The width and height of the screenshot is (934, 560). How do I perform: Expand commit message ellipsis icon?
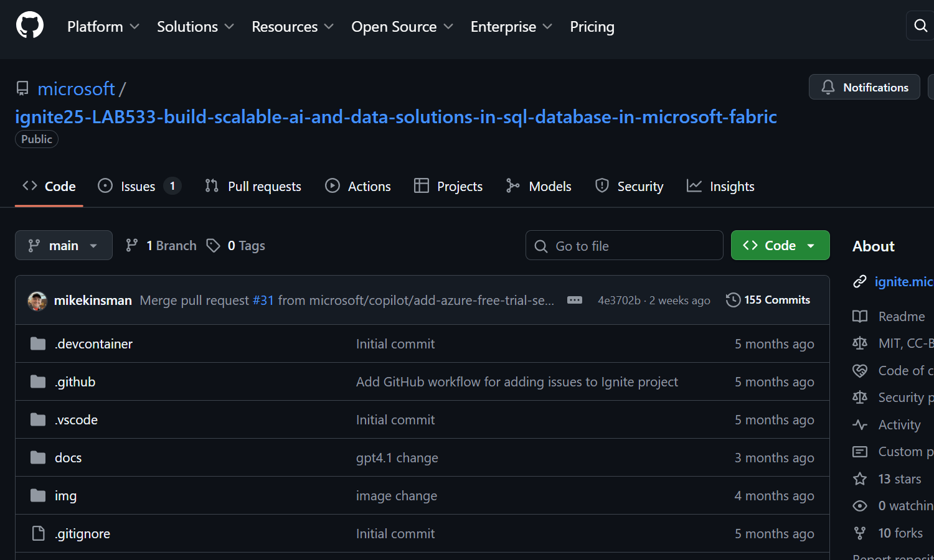574,300
